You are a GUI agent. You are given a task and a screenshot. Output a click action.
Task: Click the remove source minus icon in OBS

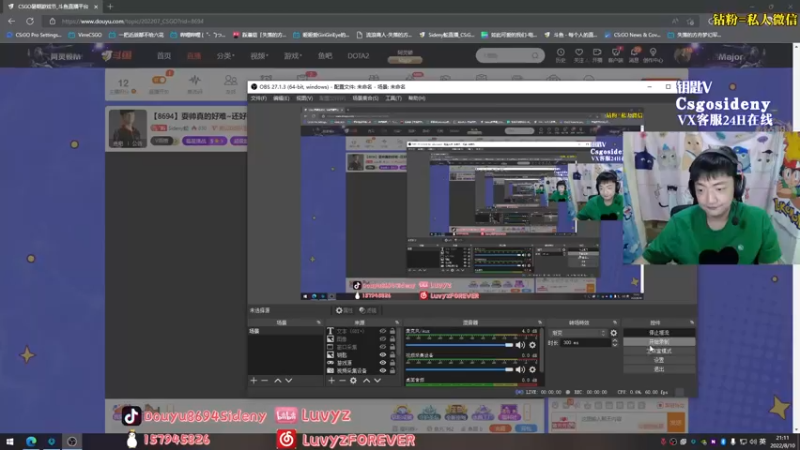342,381
